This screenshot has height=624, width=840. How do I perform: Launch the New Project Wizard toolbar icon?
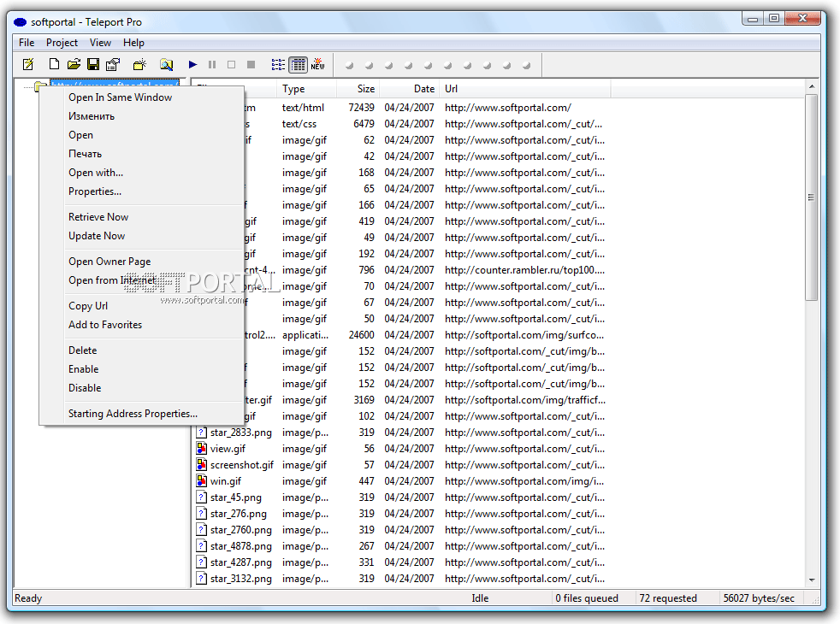pyautogui.click(x=28, y=65)
